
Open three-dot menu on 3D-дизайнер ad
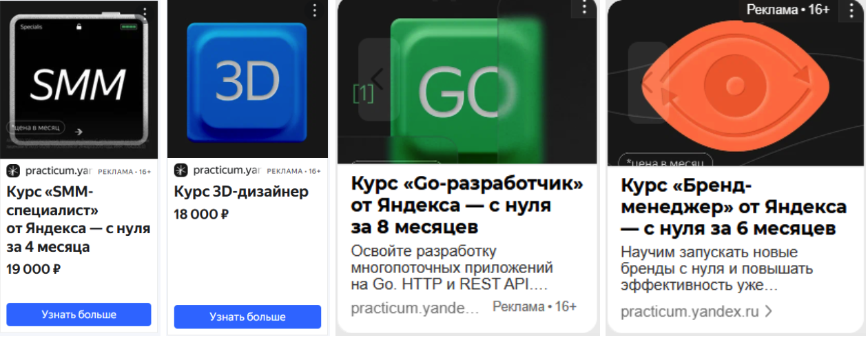[314, 10]
